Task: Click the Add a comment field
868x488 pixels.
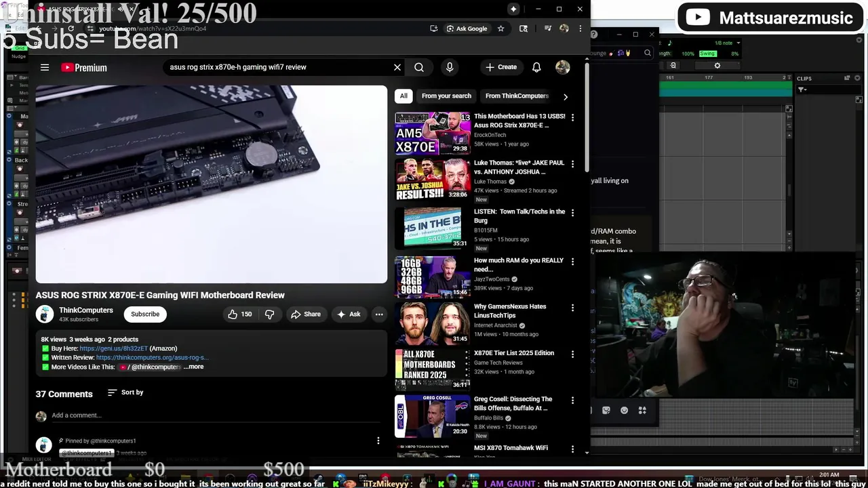Action: point(217,415)
